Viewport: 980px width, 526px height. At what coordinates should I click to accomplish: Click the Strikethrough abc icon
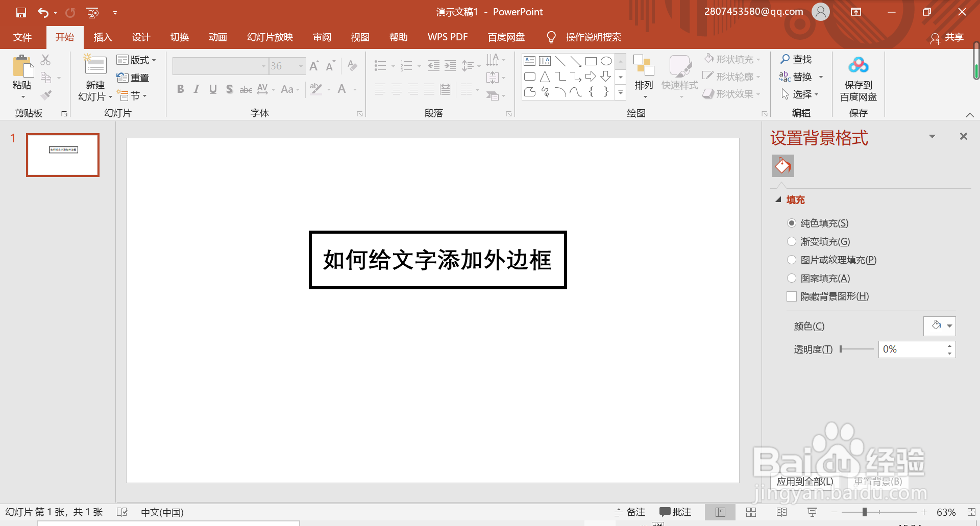tap(246, 89)
